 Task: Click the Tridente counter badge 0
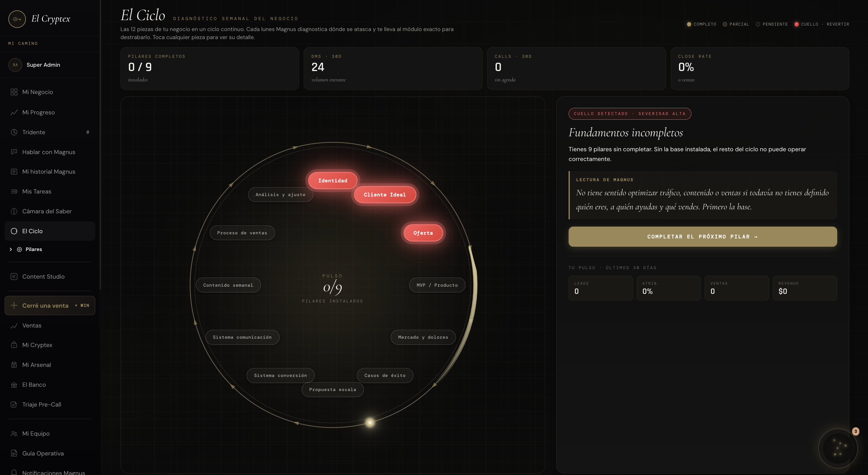pos(88,132)
